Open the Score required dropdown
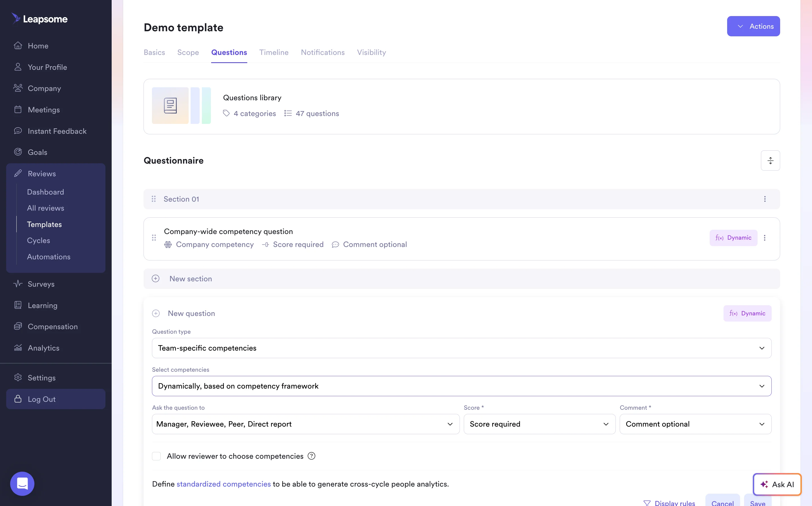The image size is (812, 506). point(539,424)
